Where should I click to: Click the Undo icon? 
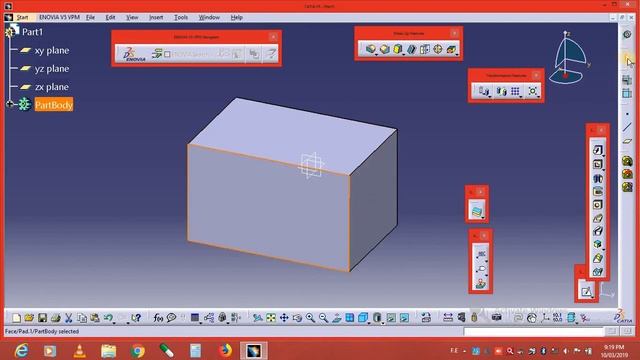[x=108, y=318]
